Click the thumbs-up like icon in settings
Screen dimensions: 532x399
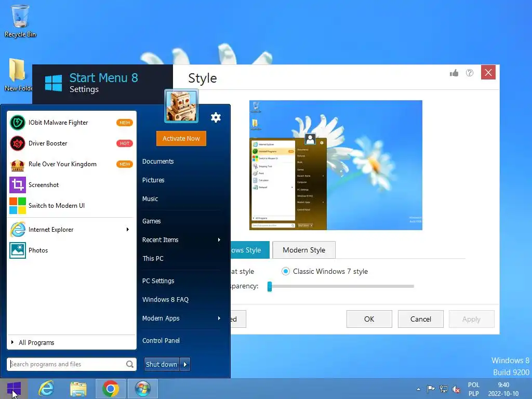click(x=454, y=73)
